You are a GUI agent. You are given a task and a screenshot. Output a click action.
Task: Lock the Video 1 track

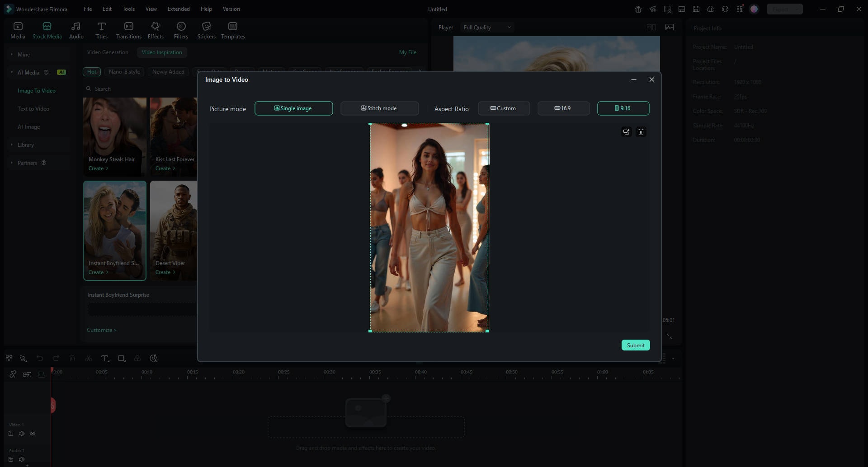11,434
